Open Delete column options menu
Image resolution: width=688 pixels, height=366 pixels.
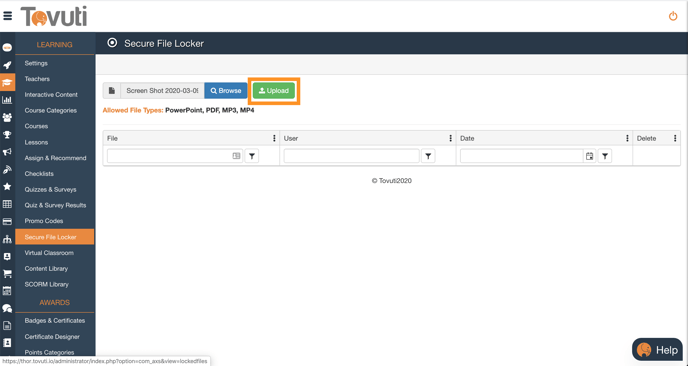click(x=675, y=138)
